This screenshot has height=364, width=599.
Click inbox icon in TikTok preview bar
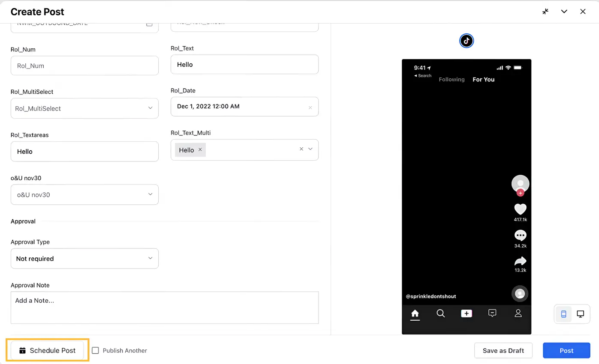492,313
